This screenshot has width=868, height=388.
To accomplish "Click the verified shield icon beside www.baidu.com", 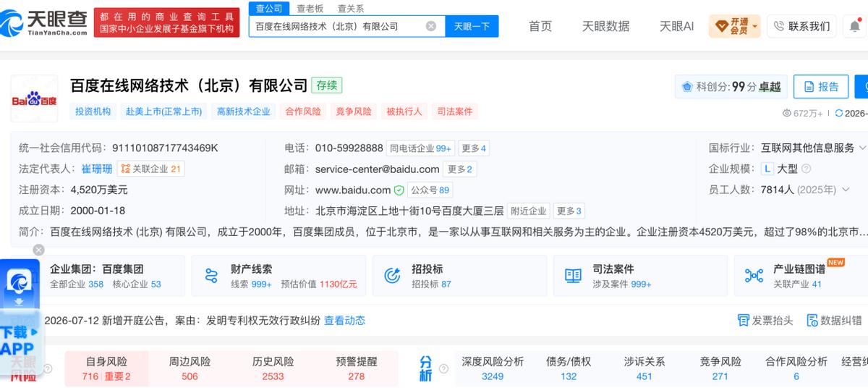I will coord(399,190).
